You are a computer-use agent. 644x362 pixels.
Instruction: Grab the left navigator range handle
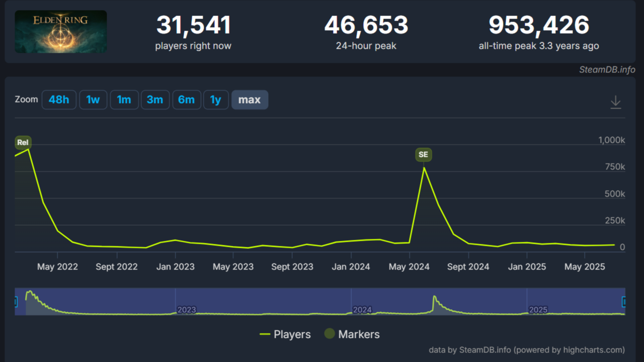tap(15, 302)
